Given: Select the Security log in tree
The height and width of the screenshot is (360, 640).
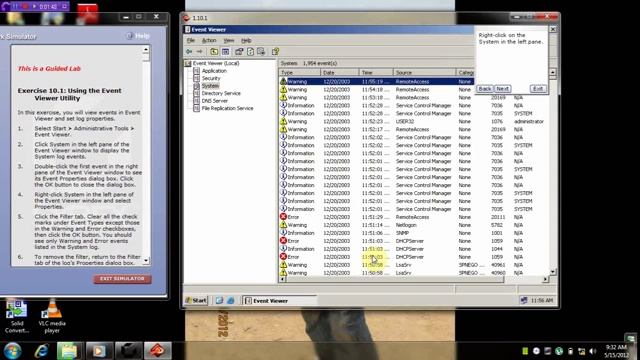Looking at the screenshot, I should pos(211,78).
